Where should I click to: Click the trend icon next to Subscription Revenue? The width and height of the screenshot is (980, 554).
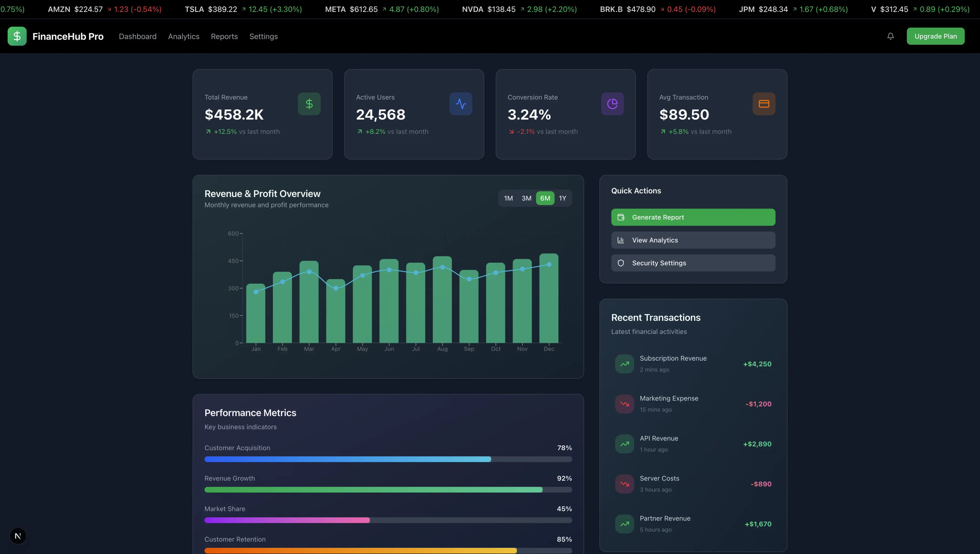pyautogui.click(x=624, y=364)
